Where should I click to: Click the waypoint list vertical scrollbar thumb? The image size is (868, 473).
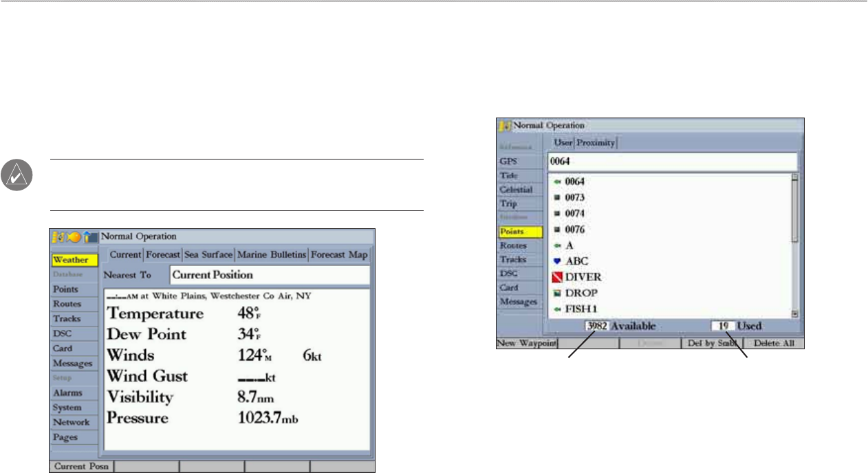[794, 212]
